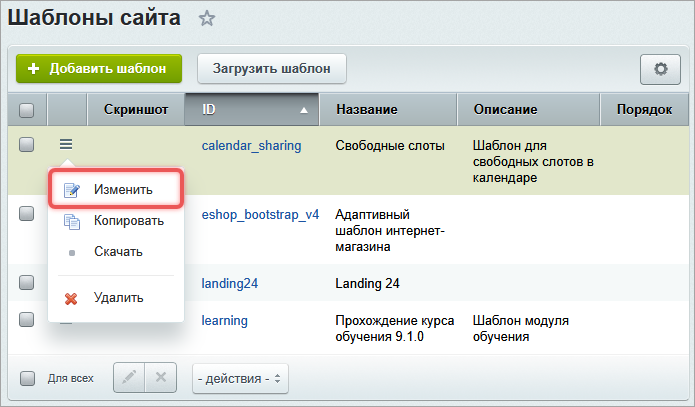Open the eshop_bootstrap_v4 template link
The image size is (695, 407).
click(260, 214)
